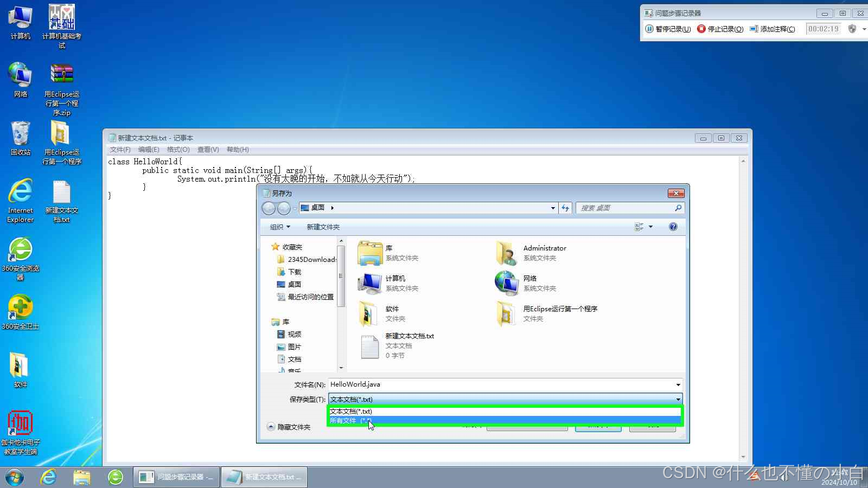Open the 编辑(E) menu in Notepad

click(x=149, y=150)
